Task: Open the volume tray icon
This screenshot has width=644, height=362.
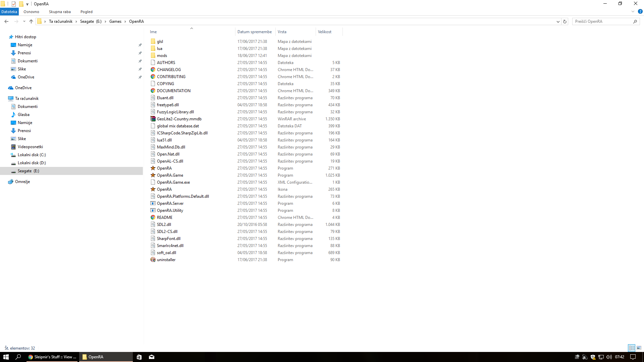Action: [x=609, y=357]
